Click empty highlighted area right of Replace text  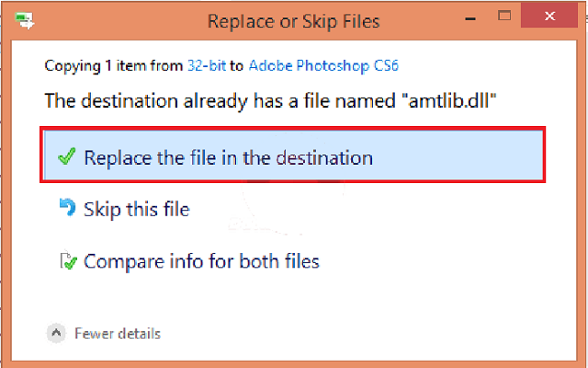coord(458,155)
